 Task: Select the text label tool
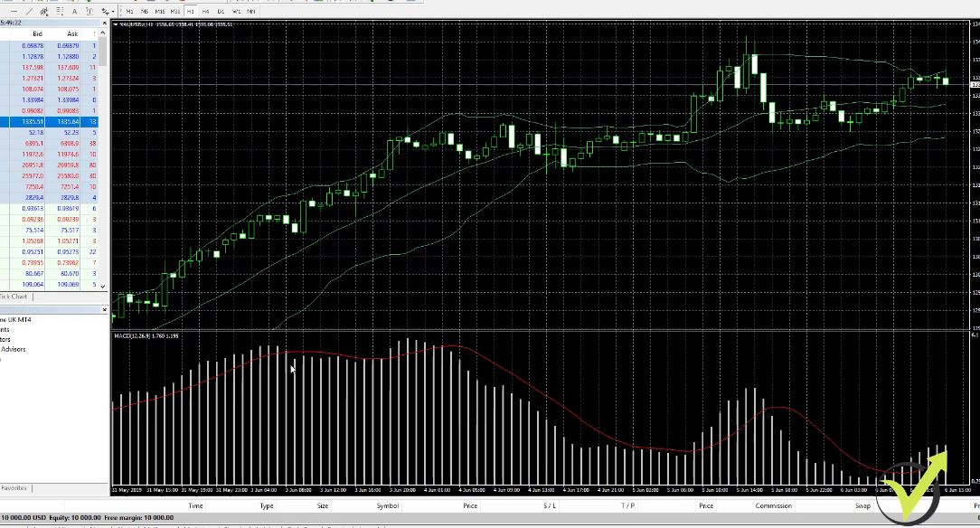[x=90, y=11]
